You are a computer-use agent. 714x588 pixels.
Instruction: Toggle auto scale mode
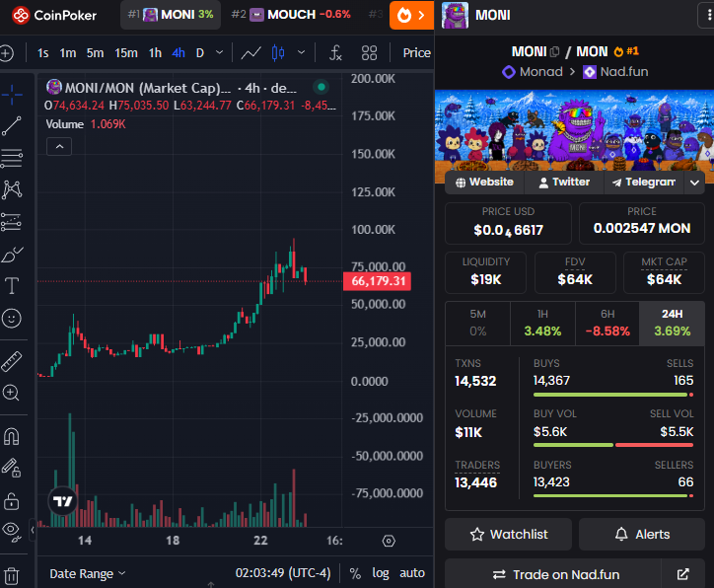point(412,573)
